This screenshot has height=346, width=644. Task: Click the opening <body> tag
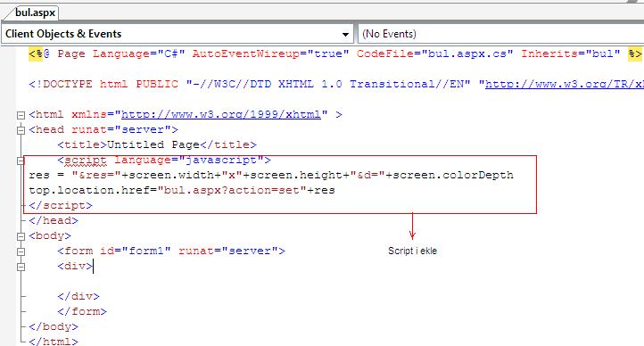[x=50, y=236]
